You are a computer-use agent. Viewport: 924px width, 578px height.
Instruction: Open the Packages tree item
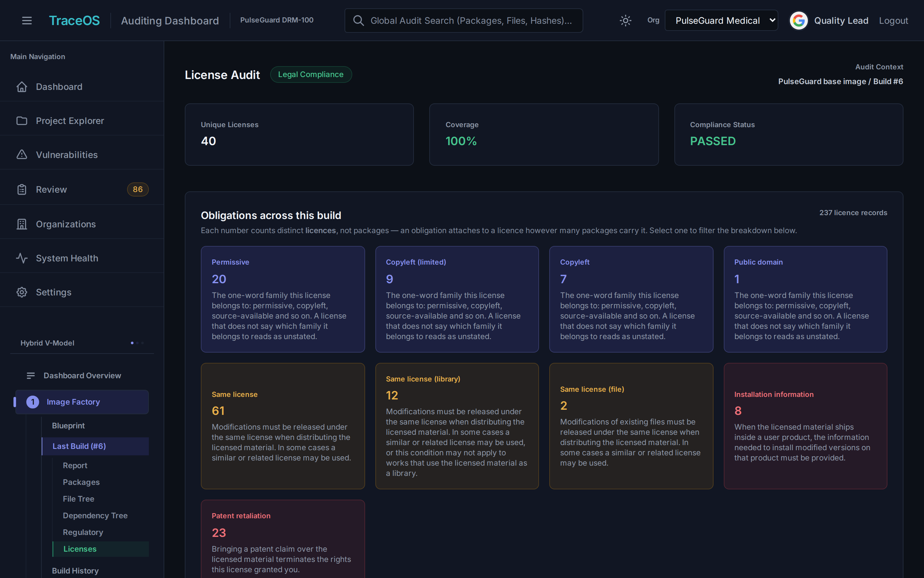click(x=101, y=482)
